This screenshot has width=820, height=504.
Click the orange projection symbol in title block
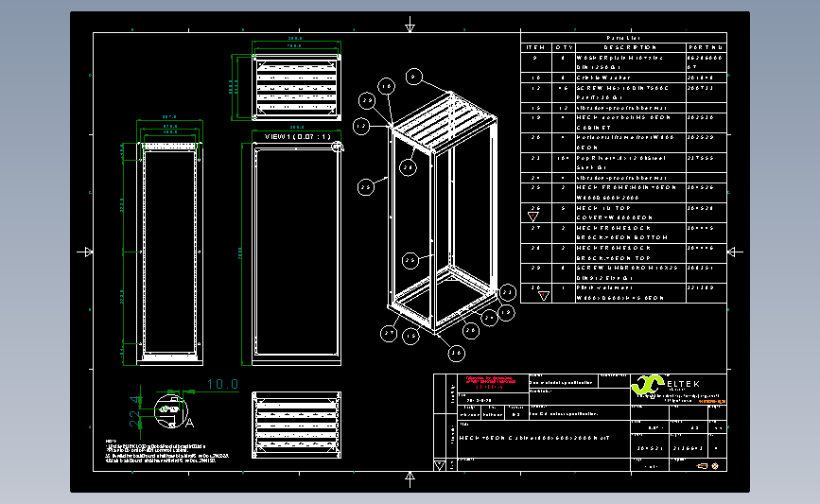[703, 466]
